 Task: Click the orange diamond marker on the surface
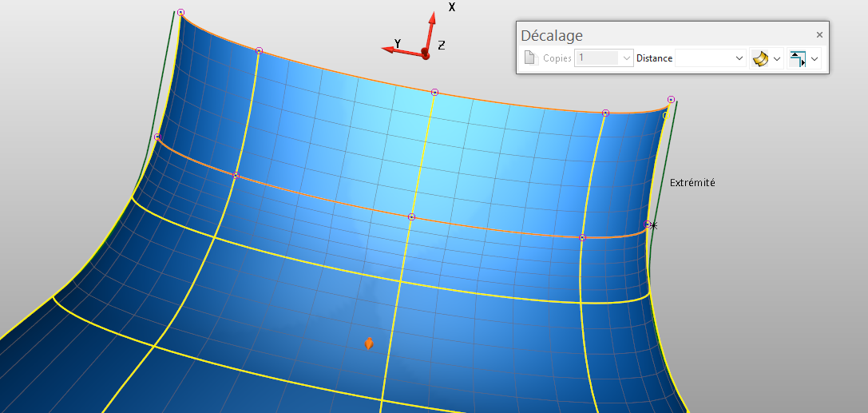[369, 344]
